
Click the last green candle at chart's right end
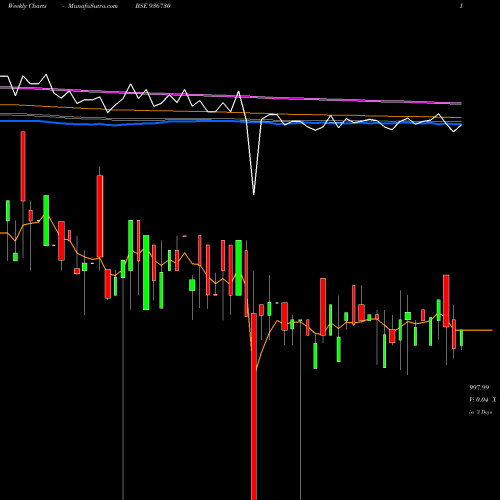461,337
